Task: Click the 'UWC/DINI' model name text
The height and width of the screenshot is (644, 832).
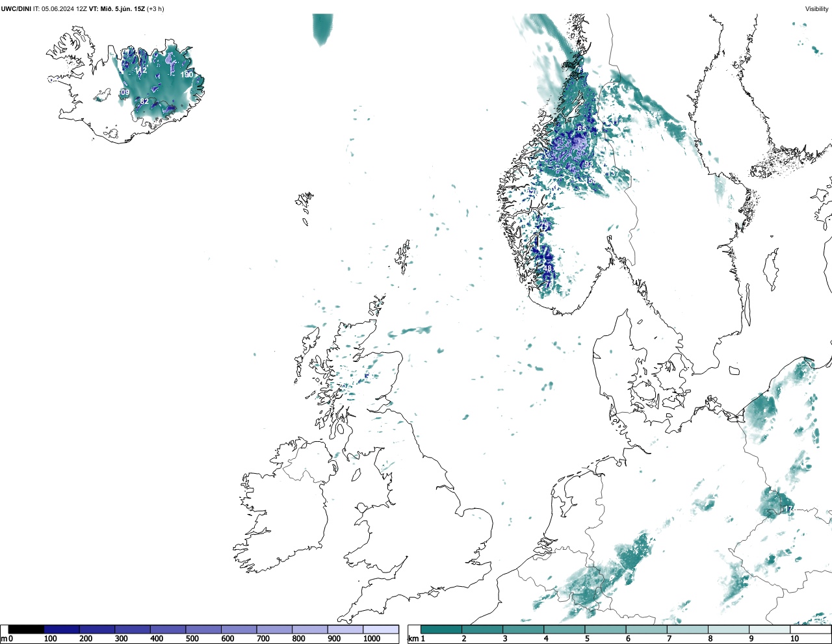Action: point(16,8)
